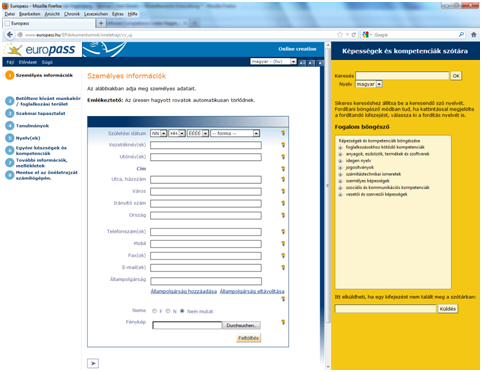
Task: Click the europass logo
Action: 43,49
